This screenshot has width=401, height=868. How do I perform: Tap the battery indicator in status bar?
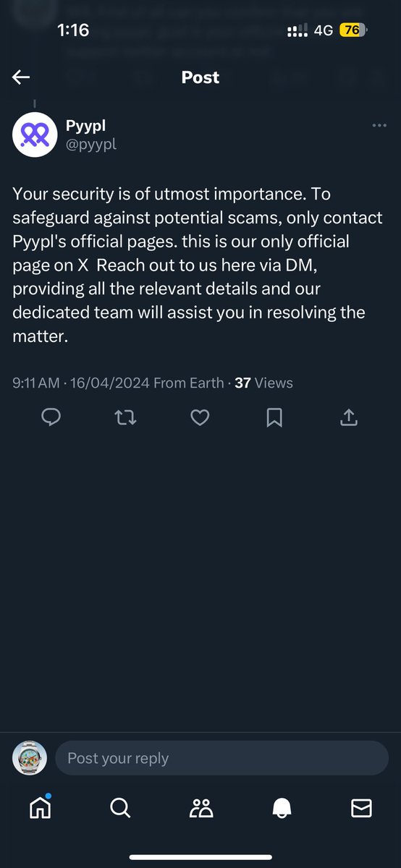point(354,30)
